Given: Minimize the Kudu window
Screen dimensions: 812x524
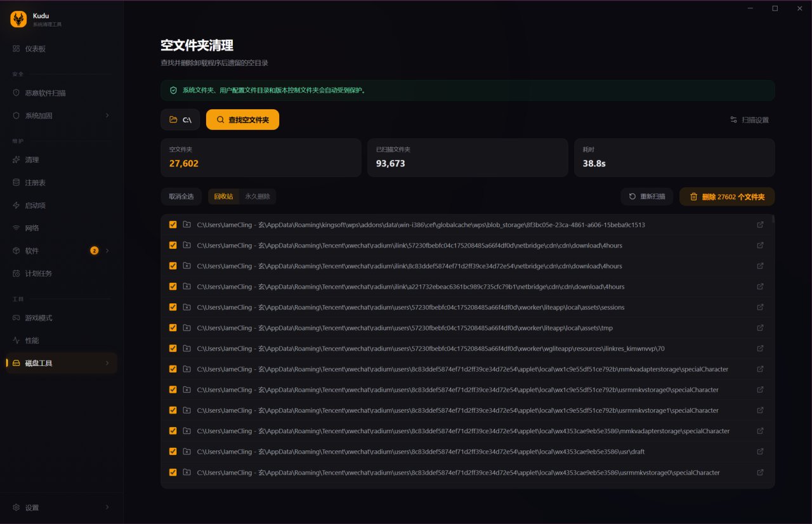Looking at the screenshot, I should coord(750,8).
